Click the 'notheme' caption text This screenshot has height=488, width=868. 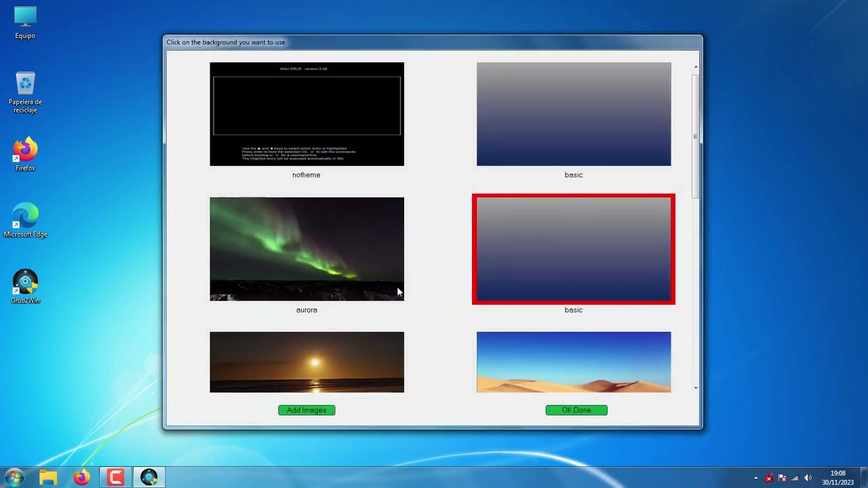tap(307, 175)
